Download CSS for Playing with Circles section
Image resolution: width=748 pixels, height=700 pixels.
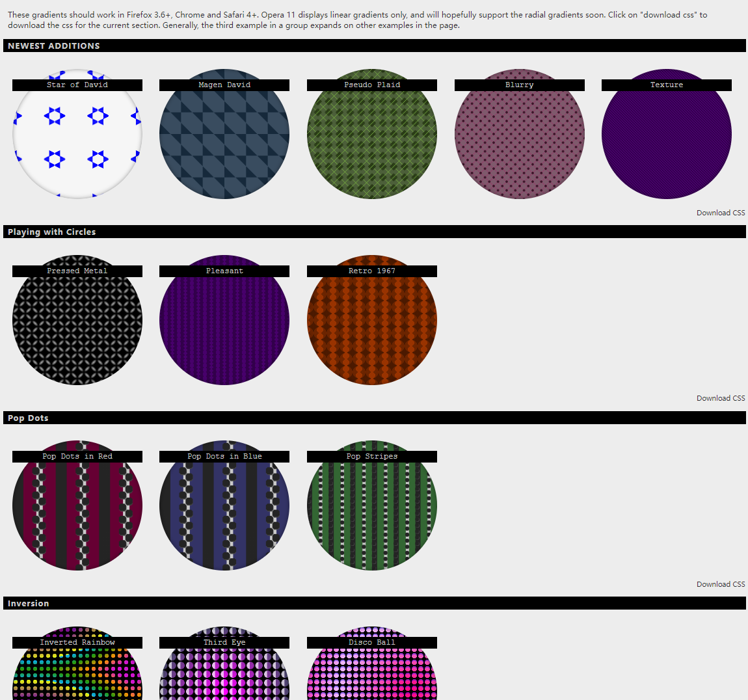720,398
